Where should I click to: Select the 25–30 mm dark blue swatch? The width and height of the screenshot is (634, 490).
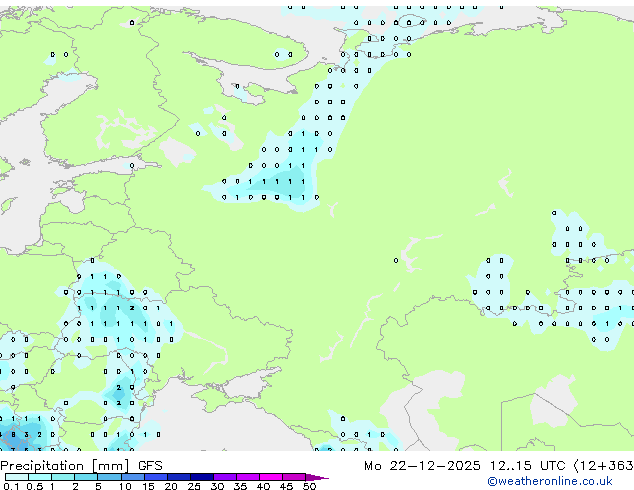click(x=202, y=477)
